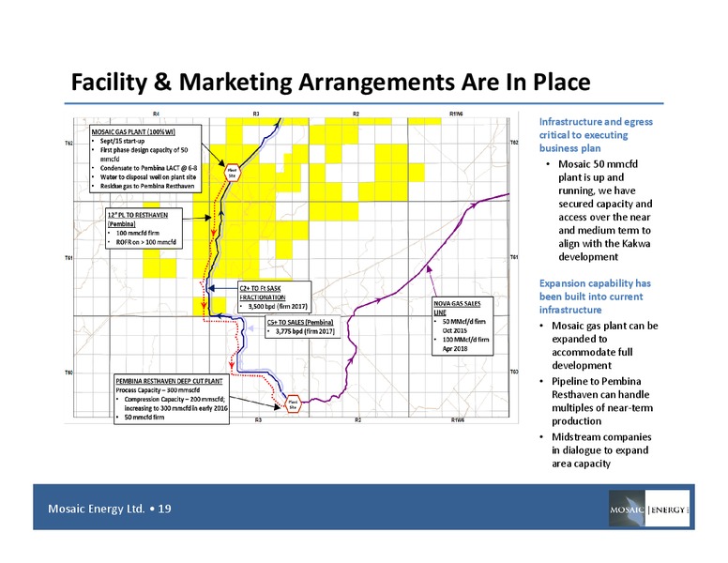Click the Pembina Resthaven plant site hexagon
728x563 pixels.
293,404
